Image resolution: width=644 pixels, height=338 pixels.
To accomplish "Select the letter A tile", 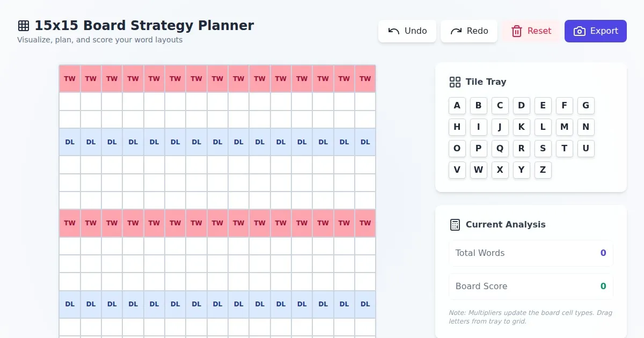I will tap(457, 106).
